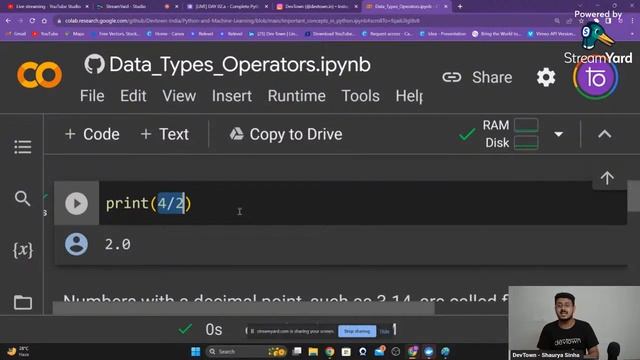Screen dimensions: 640x360
Task: Switch to the StreamYard Studio tab
Action: pyautogui.click(x=125, y=7)
